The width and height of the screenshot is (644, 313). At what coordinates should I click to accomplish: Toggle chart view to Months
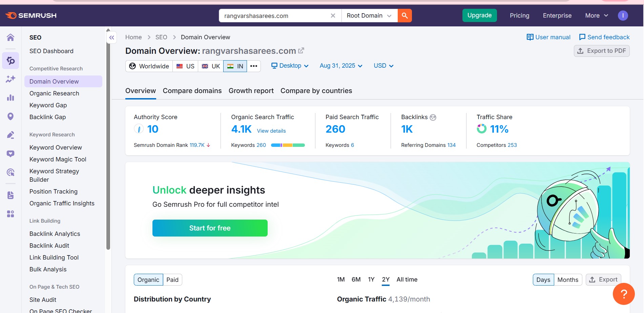click(x=567, y=280)
